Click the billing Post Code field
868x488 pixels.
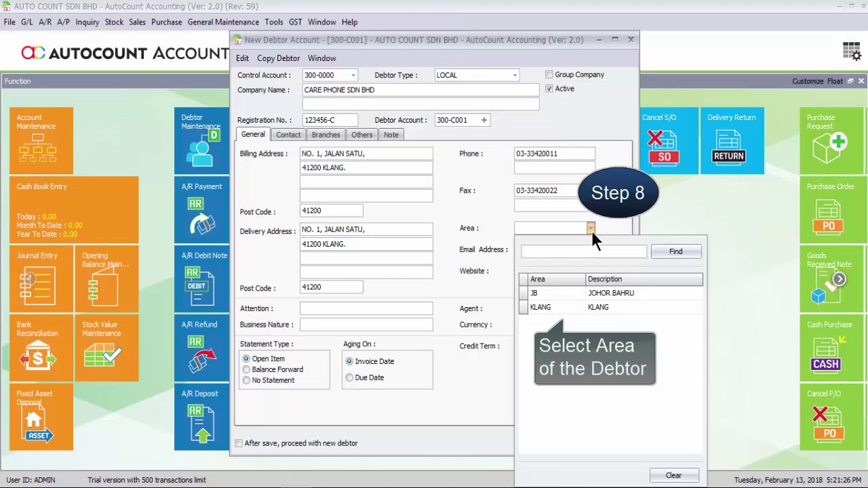pyautogui.click(x=331, y=211)
